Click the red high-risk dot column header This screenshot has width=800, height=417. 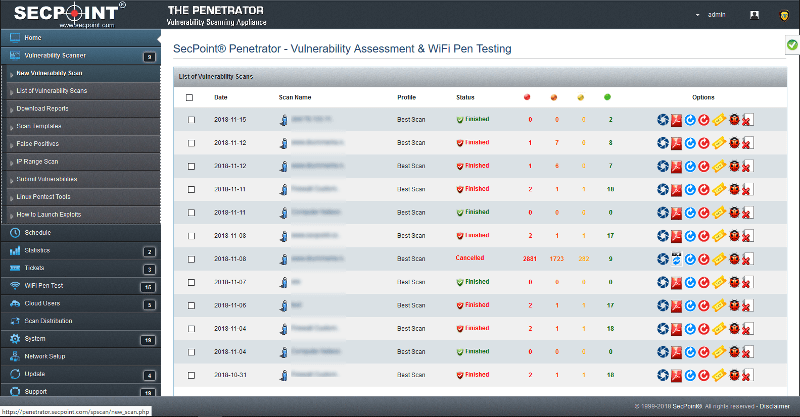pos(527,97)
